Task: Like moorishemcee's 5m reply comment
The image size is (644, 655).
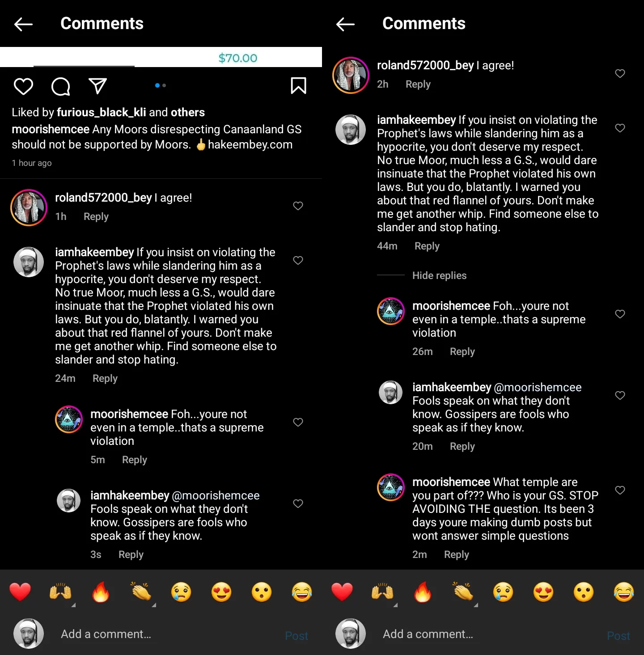Action: pos(298,422)
